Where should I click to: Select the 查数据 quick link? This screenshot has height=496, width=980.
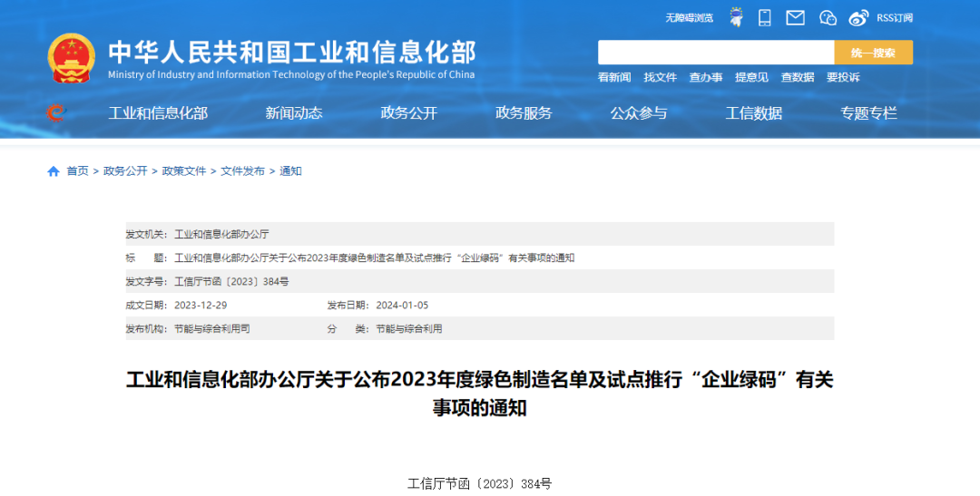798,77
